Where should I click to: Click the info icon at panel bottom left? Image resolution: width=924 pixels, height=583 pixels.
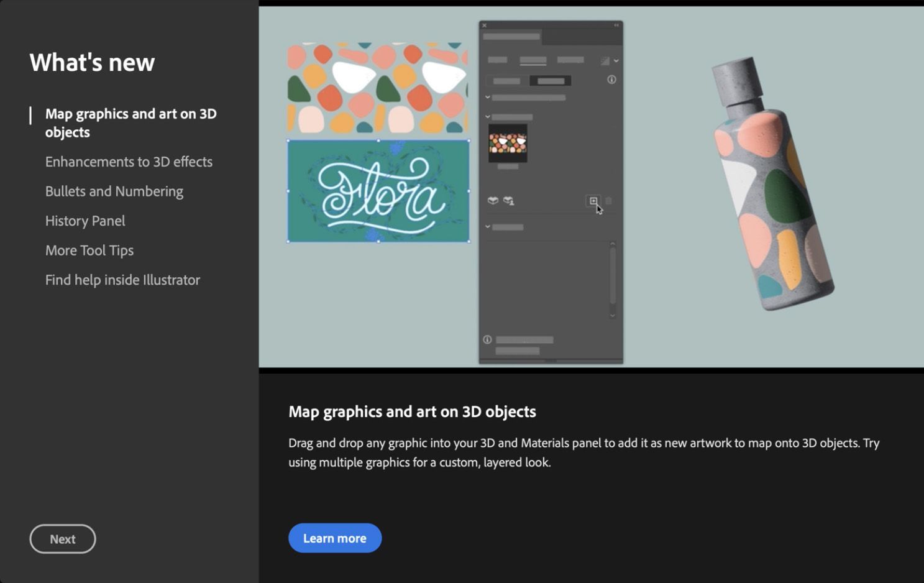point(487,339)
